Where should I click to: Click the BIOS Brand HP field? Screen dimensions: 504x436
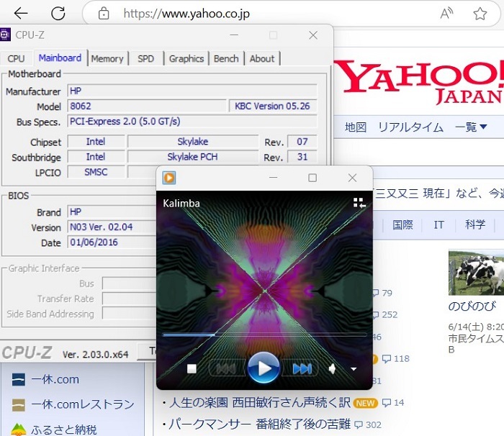112,212
